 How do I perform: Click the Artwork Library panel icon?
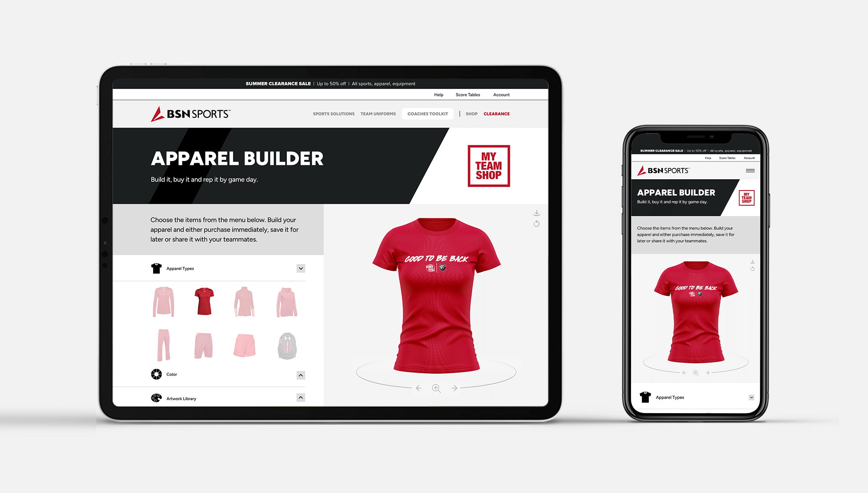coord(156,398)
